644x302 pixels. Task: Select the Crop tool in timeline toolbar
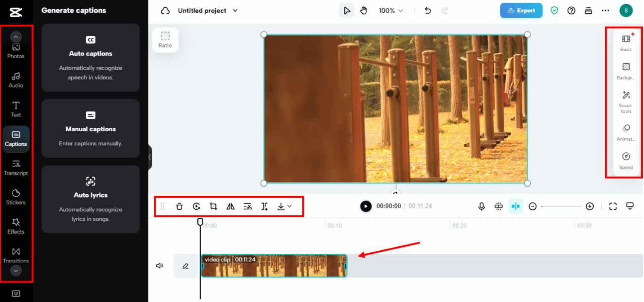[214, 207]
